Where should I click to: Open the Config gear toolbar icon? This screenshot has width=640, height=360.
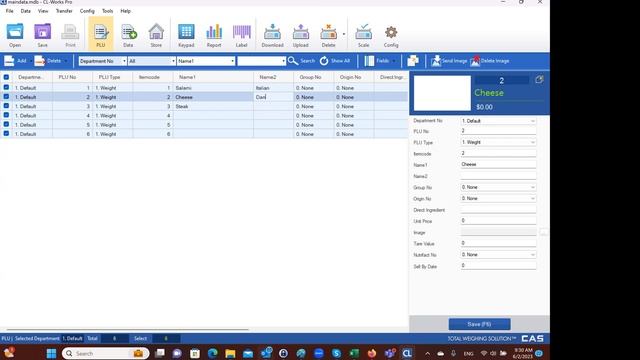coord(391,35)
